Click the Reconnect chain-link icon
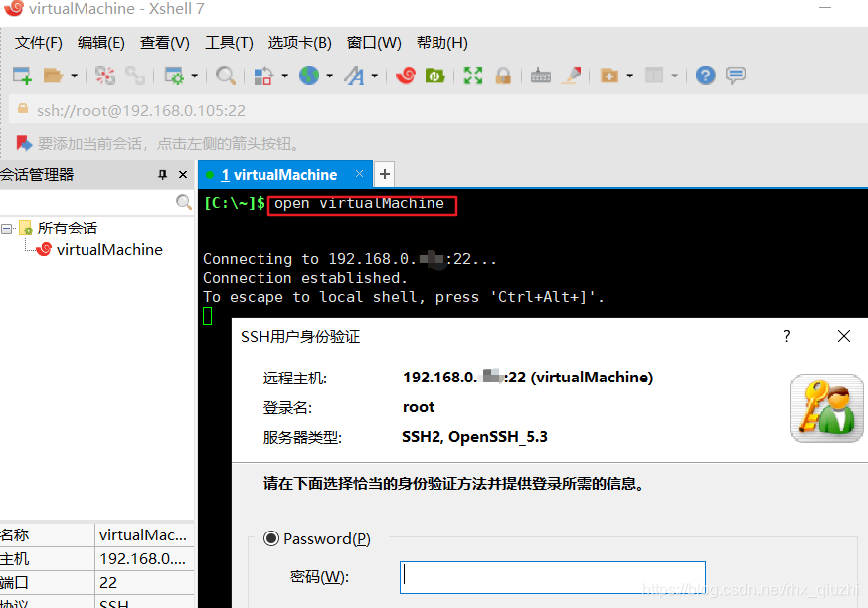This screenshot has width=868, height=608. click(135, 76)
